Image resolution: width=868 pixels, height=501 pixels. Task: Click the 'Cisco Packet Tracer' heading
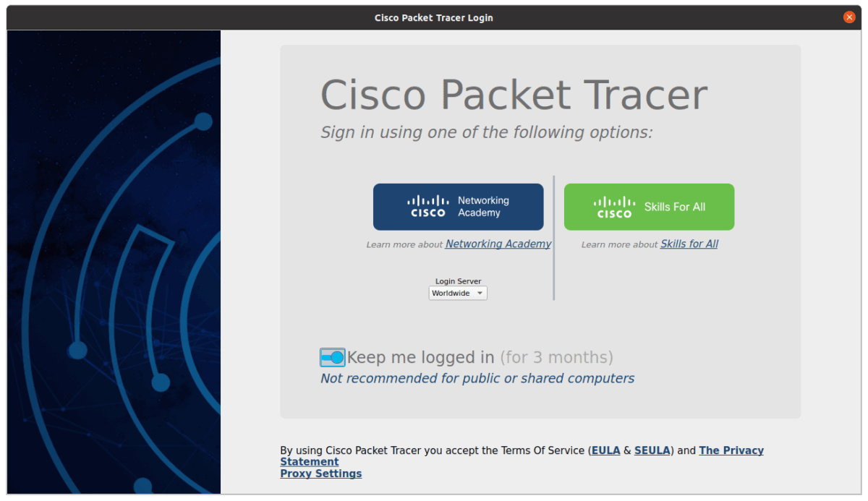click(514, 95)
